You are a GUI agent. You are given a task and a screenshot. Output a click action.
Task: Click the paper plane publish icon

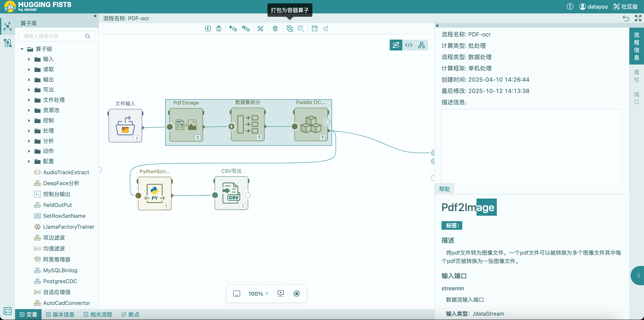pyautogui.click(x=326, y=28)
